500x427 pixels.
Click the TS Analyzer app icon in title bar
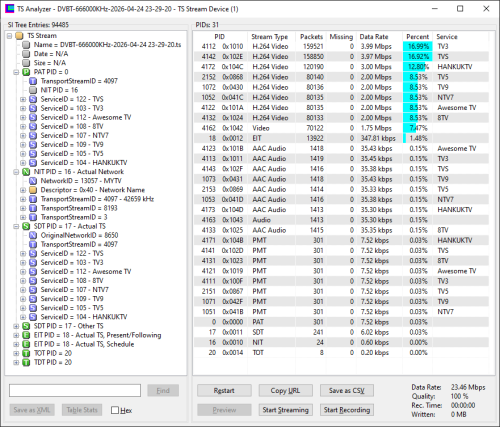10,9
